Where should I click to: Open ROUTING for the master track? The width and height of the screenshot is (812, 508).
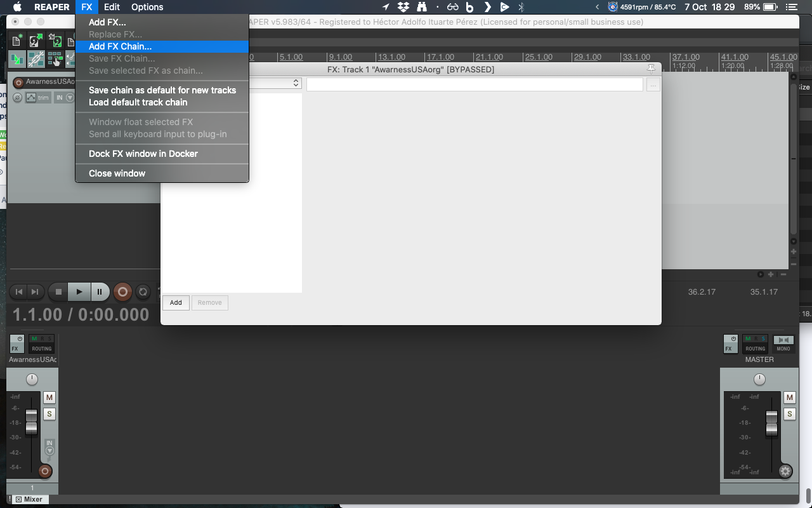coord(755,344)
